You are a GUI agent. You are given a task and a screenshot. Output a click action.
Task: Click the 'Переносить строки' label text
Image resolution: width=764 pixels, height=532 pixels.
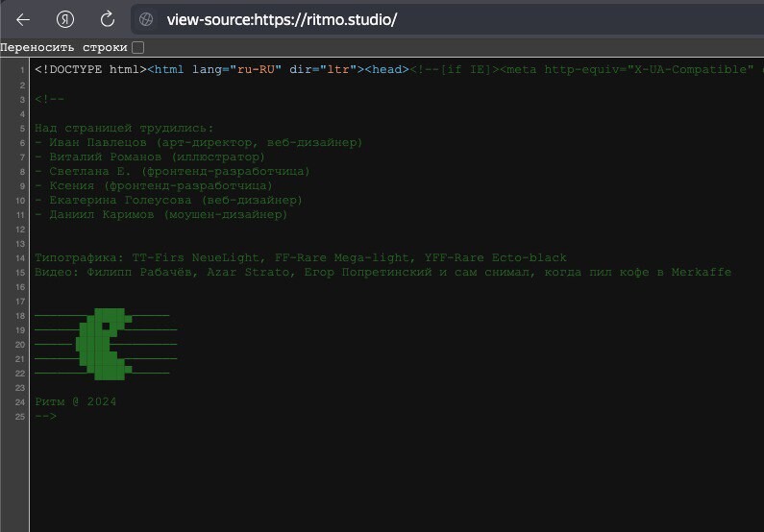point(63,47)
